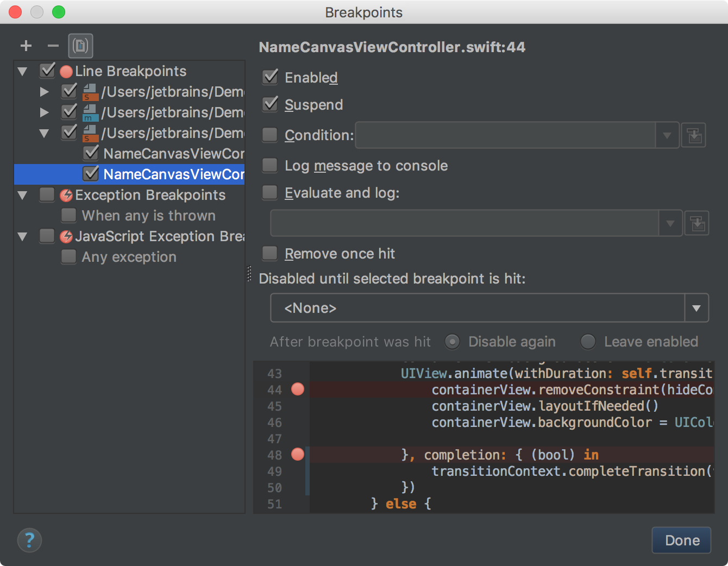Select the Leave enabled radio button

coord(588,342)
